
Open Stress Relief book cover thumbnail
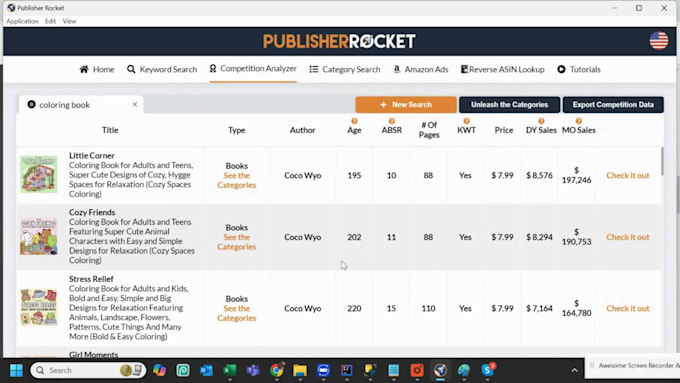[x=39, y=308]
